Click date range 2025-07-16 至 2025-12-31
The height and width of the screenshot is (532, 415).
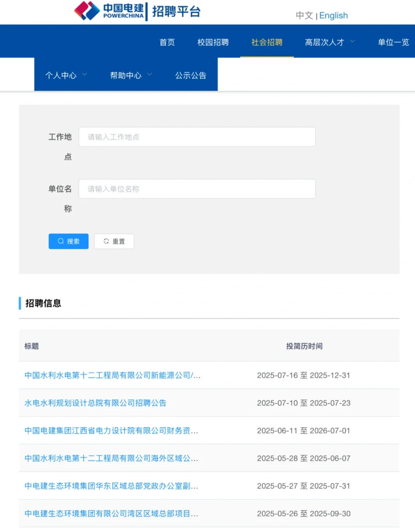pyautogui.click(x=304, y=375)
